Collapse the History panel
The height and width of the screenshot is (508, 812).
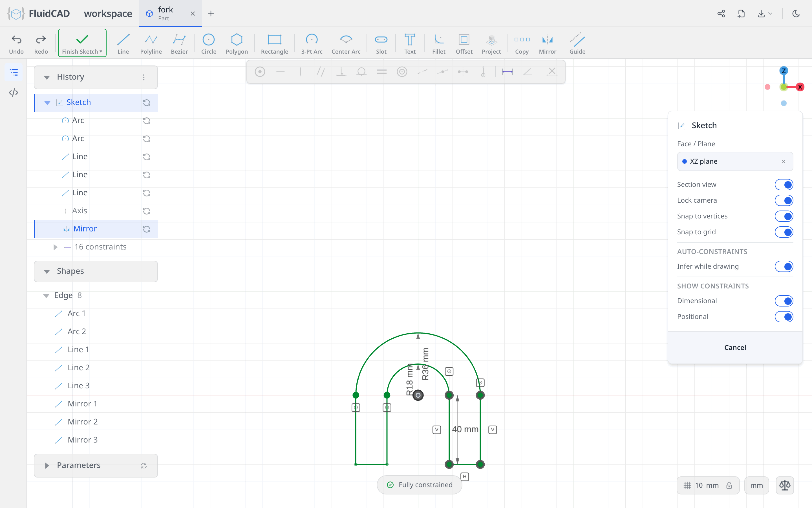(x=47, y=77)
